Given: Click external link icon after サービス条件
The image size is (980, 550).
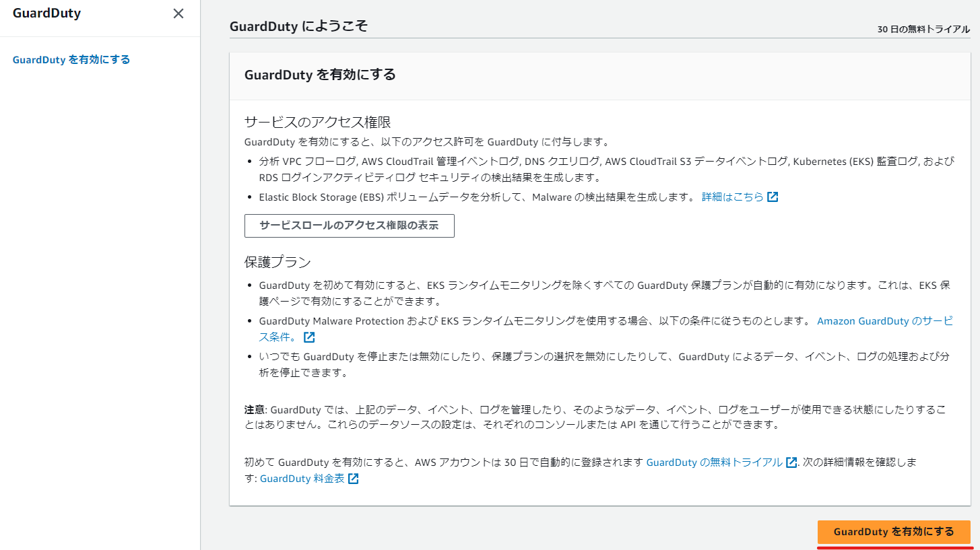Looking at the screenshot, I should coord(308,337).
